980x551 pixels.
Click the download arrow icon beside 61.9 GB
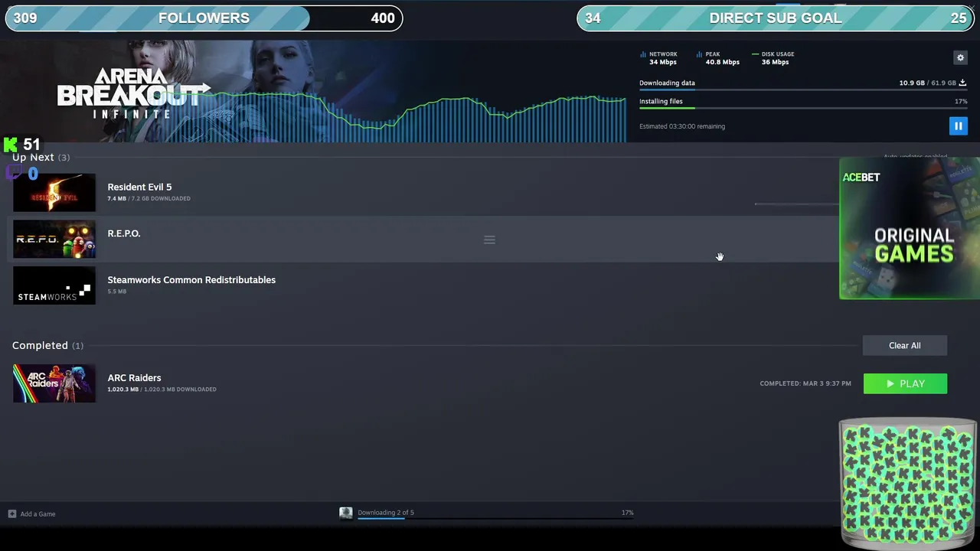point(962,83)
